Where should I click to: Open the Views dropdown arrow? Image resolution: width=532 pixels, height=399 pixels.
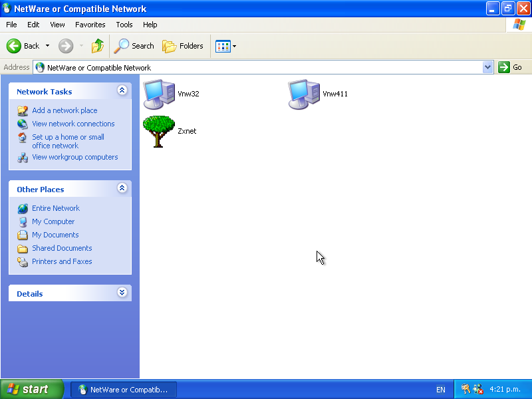(234, 46)
